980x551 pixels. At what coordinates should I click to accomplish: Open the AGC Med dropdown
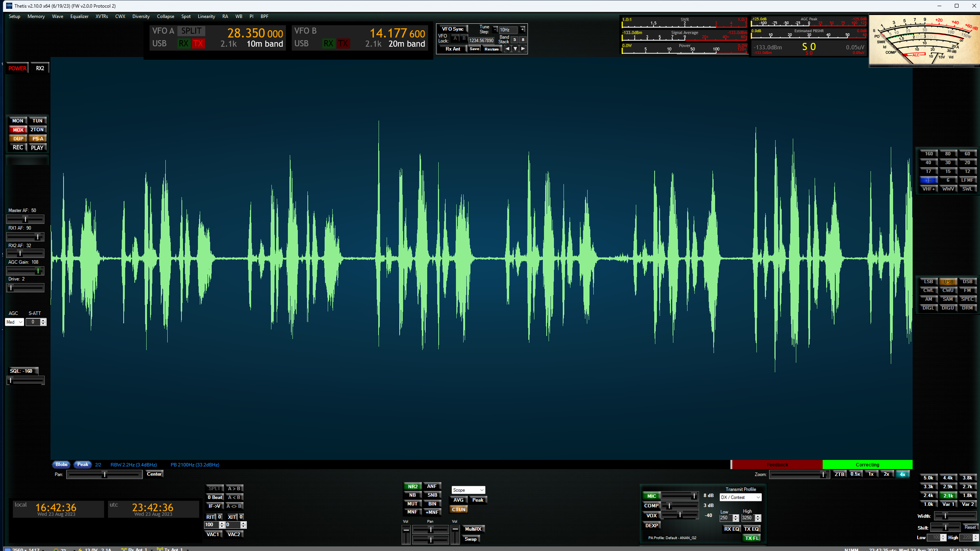(x=15, y=322)
